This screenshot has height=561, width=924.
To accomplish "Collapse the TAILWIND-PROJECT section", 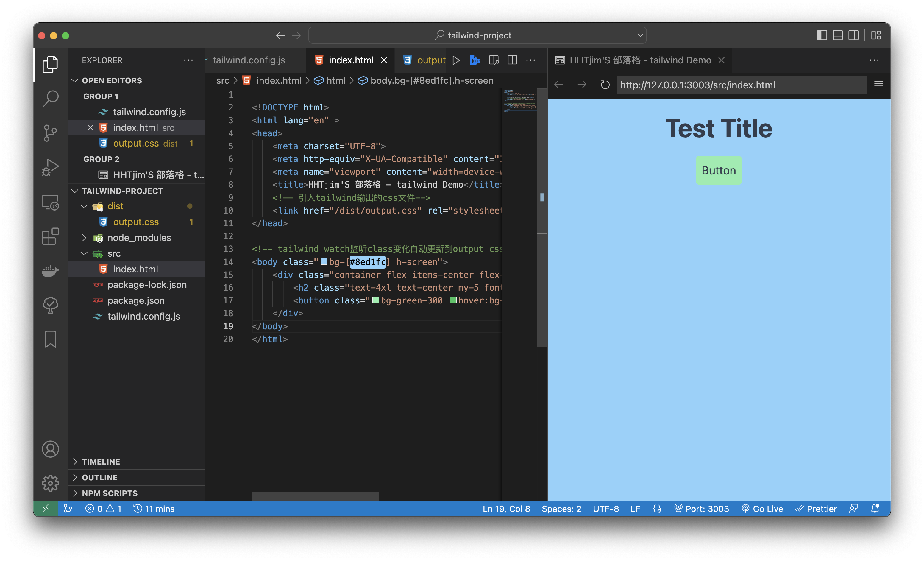I will click(x=122, y=191).
